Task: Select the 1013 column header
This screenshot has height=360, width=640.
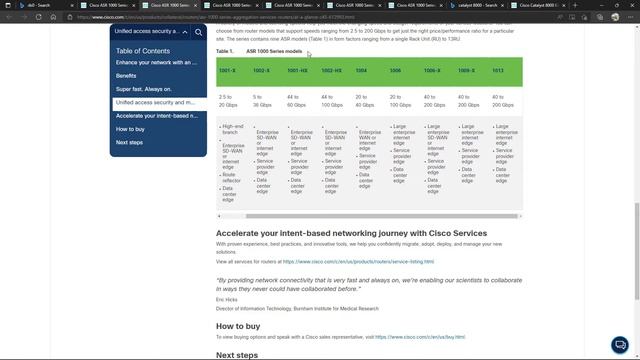Action: tap(498, 71)
